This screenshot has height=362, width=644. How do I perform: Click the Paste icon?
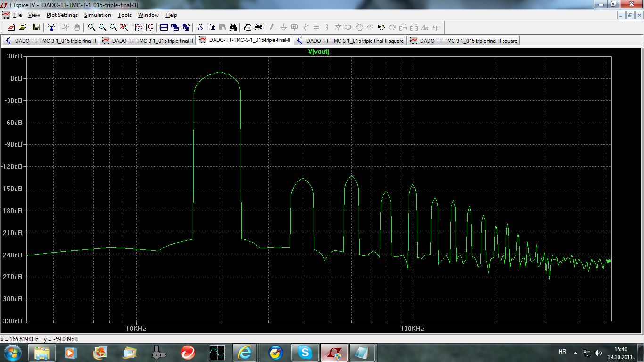pos(222,27)
